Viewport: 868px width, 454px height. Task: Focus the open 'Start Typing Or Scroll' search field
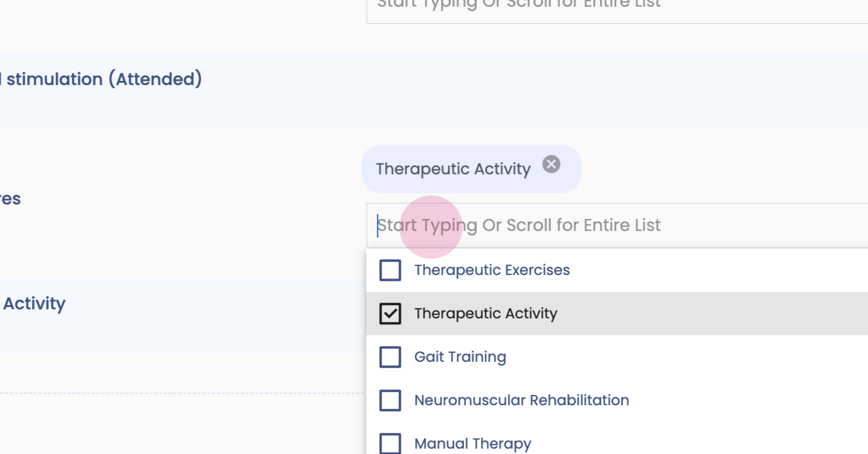click(603, 225)
